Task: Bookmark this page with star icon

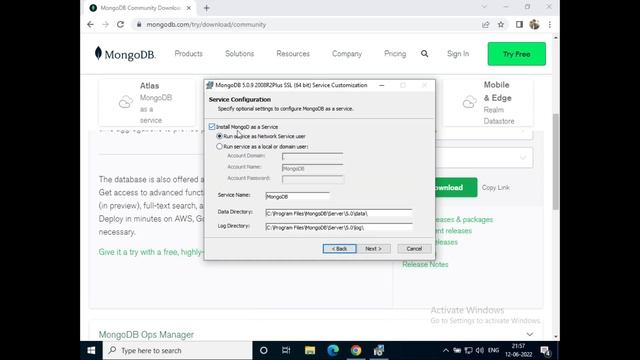Action: point(501,24)
